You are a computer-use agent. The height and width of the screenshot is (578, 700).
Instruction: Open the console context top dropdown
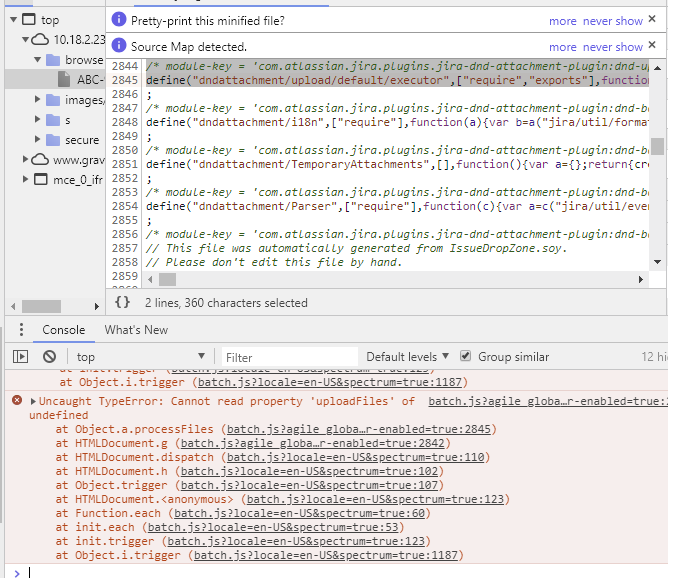[141, 357]
